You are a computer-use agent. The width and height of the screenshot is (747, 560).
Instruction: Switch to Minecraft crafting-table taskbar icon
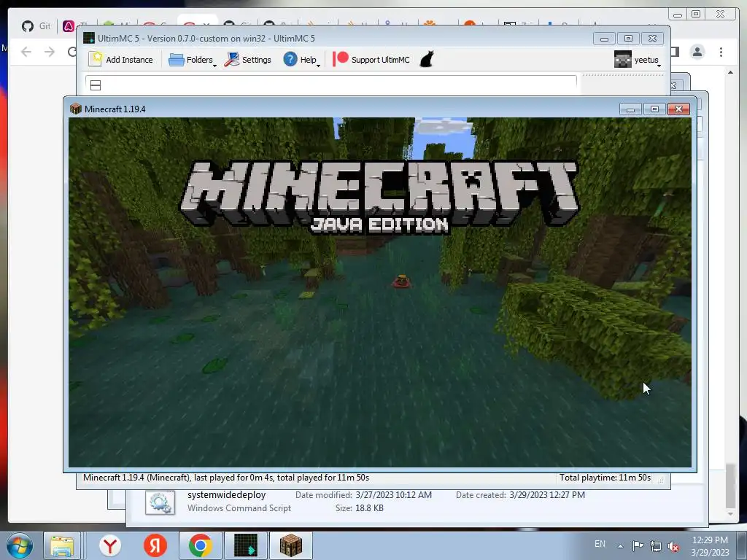click(291, 545)
